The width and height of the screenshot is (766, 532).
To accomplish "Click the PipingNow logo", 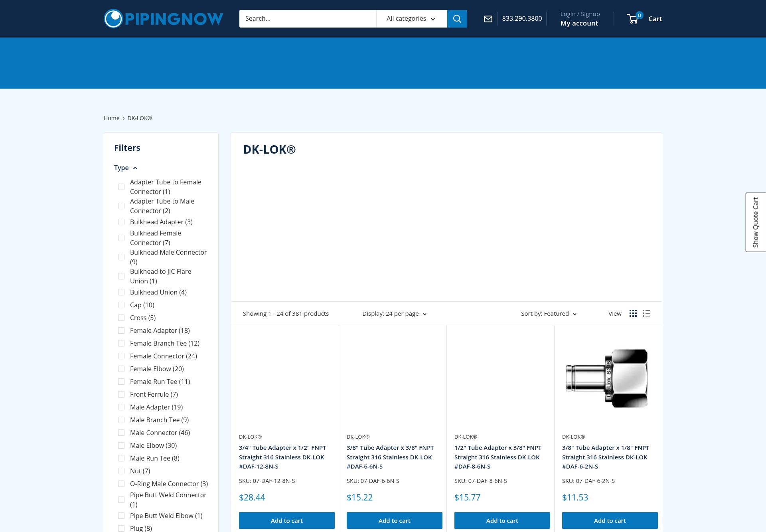I will (x=164, y=19).
